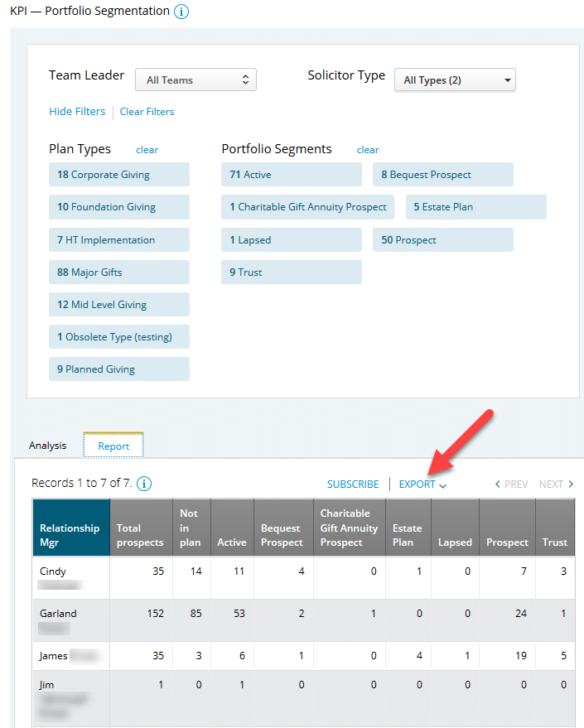584x728 pixels.
Task: Expand the Export menu
Action: (422, 485)
